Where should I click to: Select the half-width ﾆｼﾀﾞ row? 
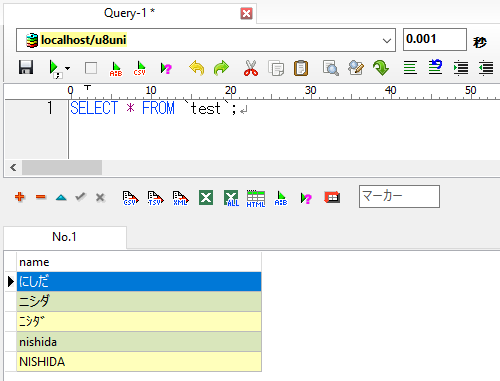point(139,322)
